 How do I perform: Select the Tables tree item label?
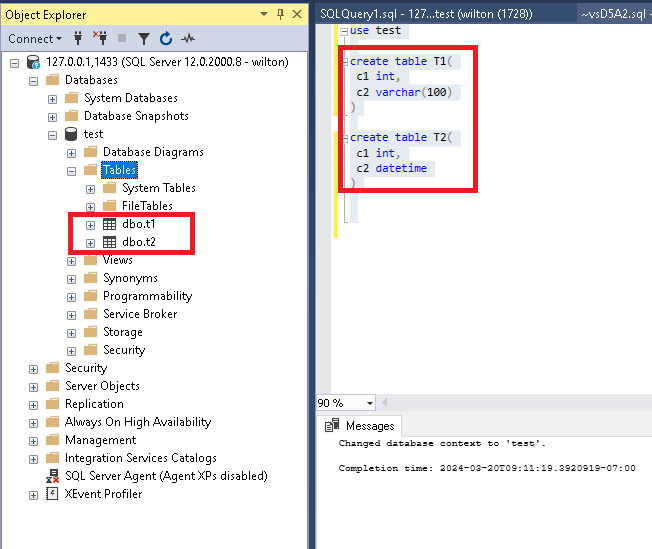click(x=119, y=170)
